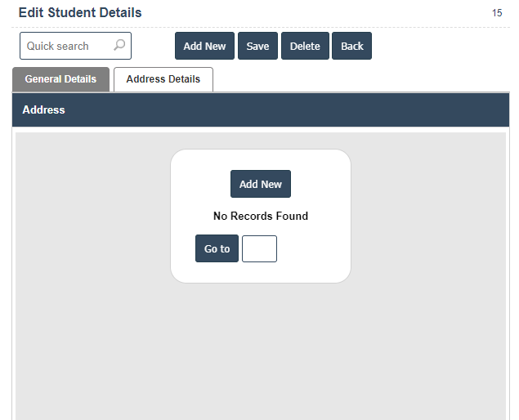Add a new address from the empty-records panel
The height and width of the screenshot is (420, 519).
point(261,184)
